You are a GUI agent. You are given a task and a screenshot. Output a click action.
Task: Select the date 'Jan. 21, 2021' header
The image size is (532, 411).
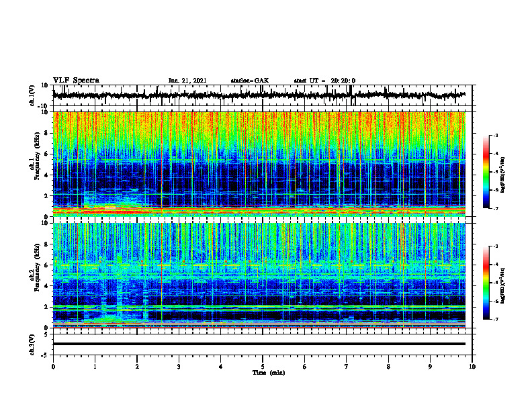tap(187, 81)
